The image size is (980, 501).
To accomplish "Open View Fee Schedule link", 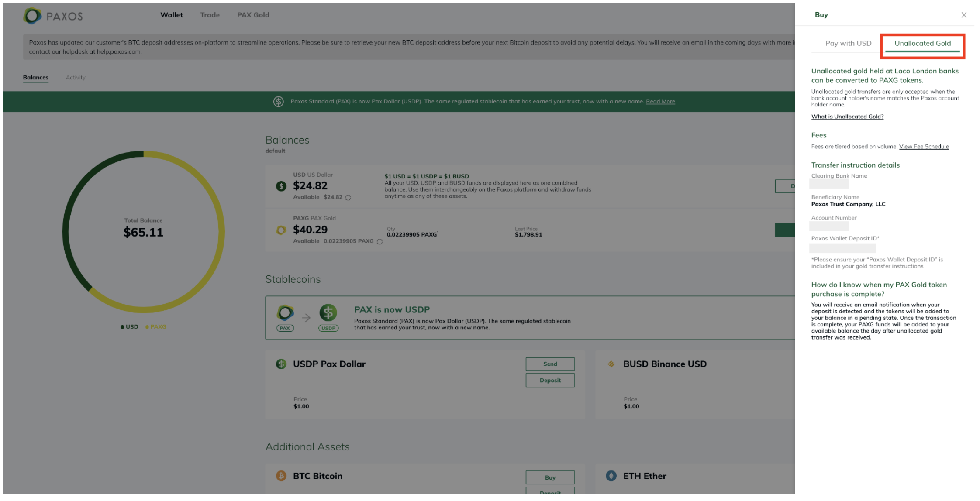I will pyautogui.click(x=924, y=147).
